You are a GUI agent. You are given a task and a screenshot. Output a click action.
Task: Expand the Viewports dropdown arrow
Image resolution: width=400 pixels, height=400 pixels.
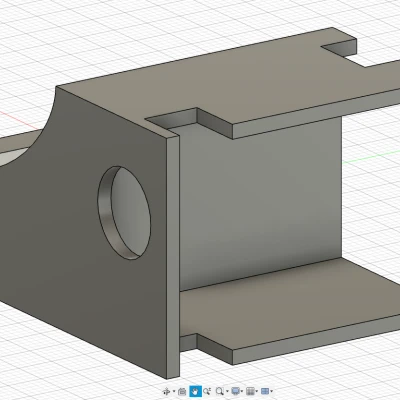[x=272, y=391]
